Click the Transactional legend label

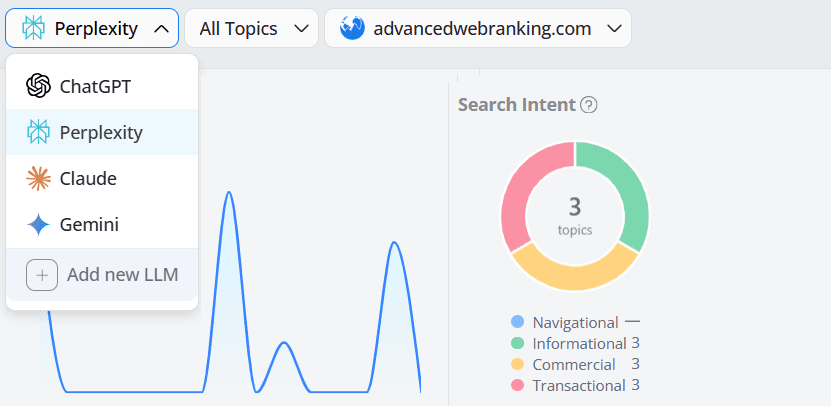(579, 386)
